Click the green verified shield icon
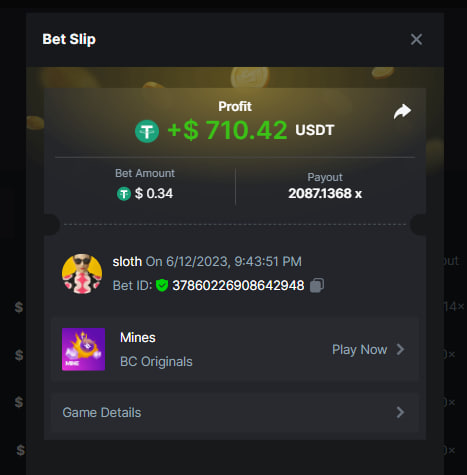The image size is (467, 475). pos(162,285)
